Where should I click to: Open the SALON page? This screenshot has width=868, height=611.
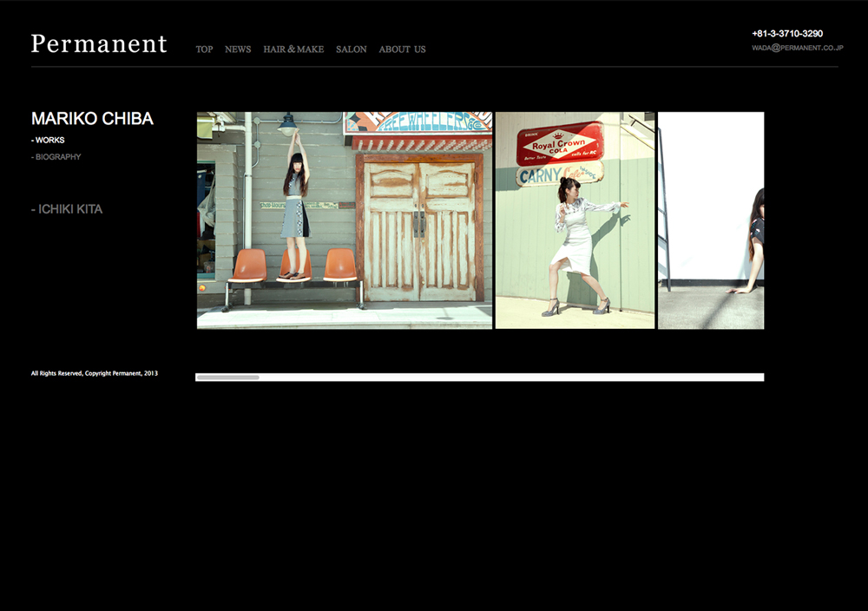pos(352,49)
